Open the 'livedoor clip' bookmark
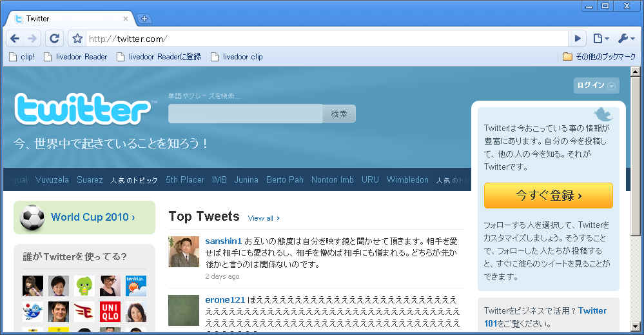 237,57
